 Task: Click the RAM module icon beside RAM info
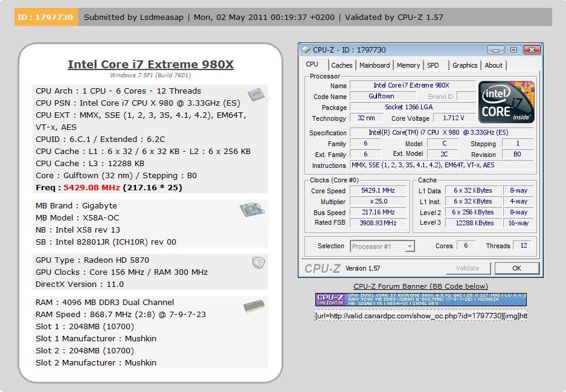pos(254,306)
